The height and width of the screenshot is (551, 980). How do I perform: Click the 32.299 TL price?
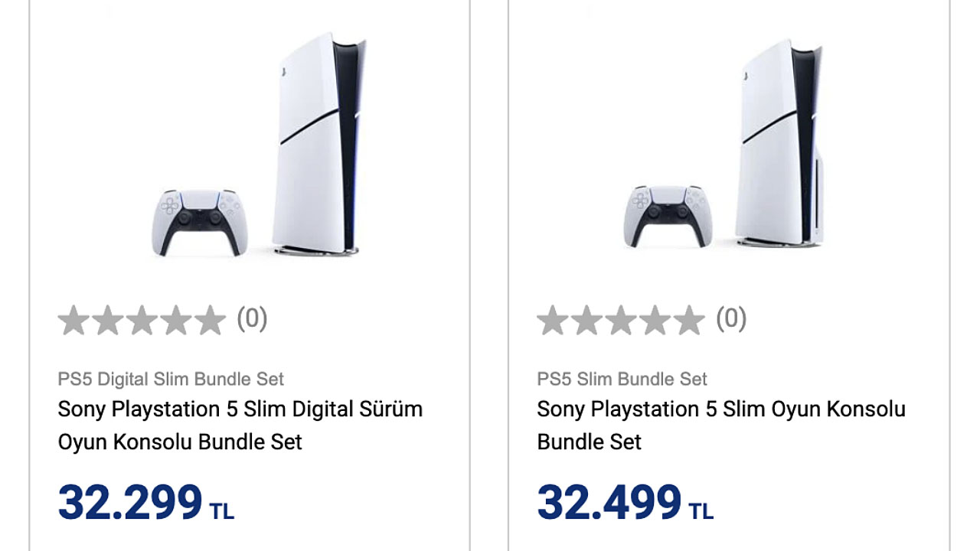click(146, 503)
